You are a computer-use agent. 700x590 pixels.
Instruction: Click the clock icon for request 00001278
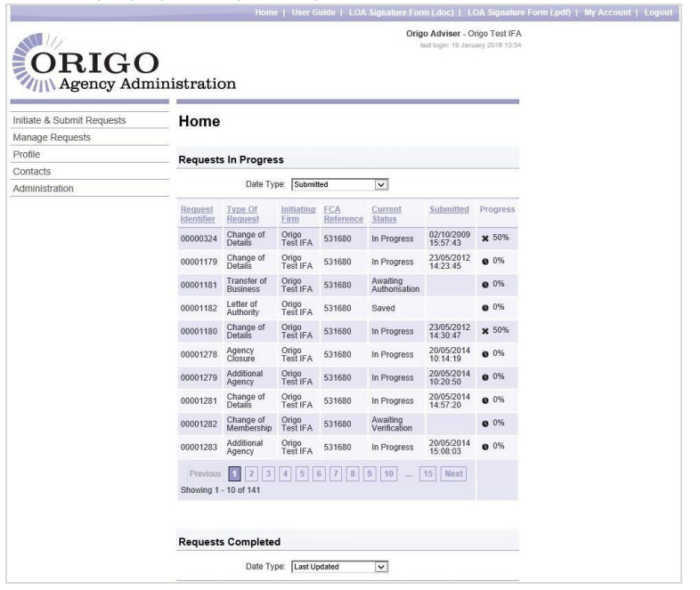485,354
